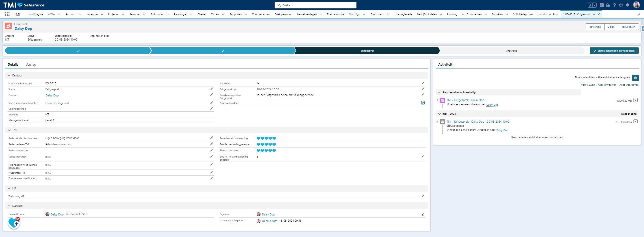This screenshot has width=644, height=237.
Task: Collapse the Kantoor section
Action: 9,75
